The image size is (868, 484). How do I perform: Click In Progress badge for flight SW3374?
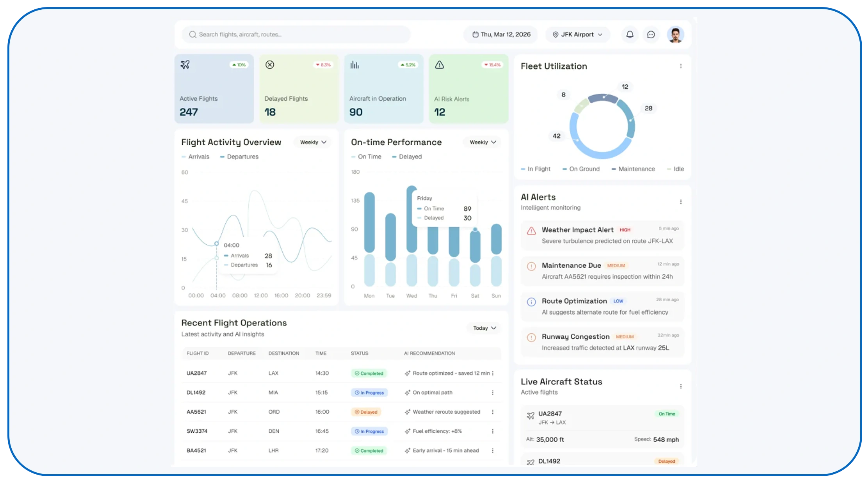click(369, 431)
